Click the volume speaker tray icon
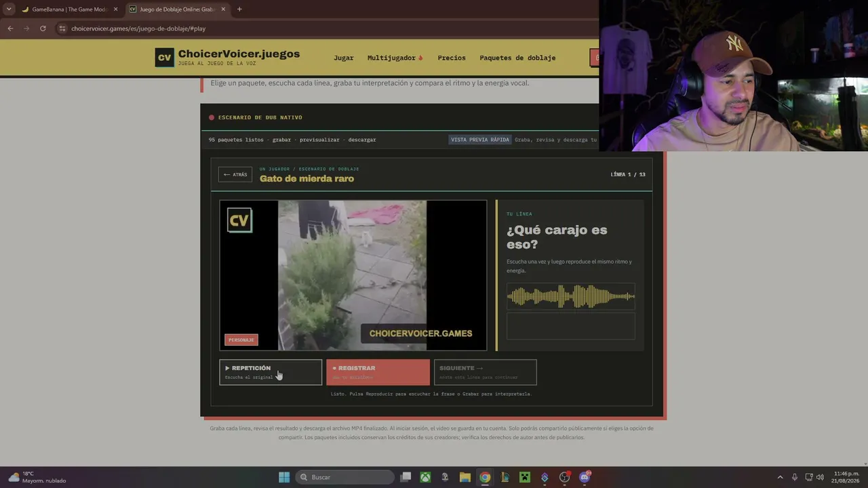The image size is (868, 488). 821,477
